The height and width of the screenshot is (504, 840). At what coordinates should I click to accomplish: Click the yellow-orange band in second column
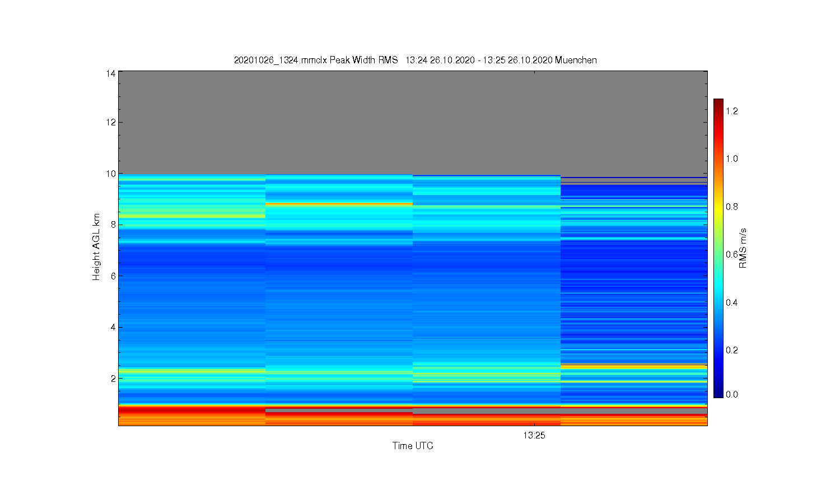point(339,204)
